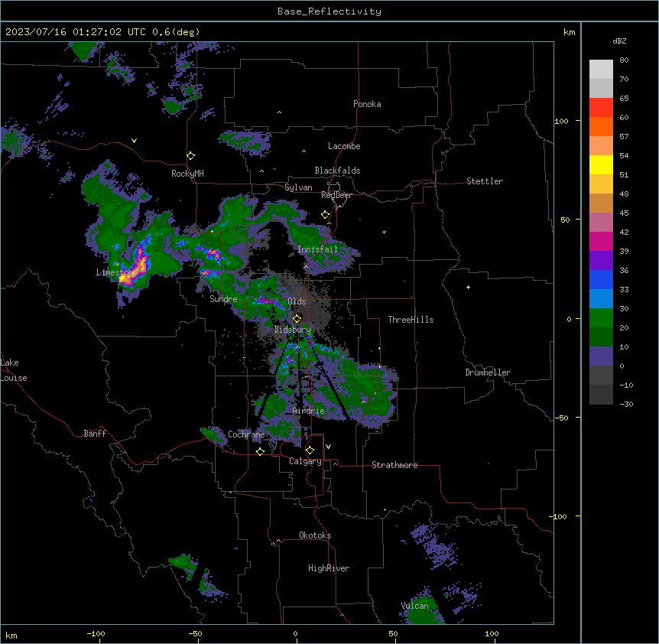Click the HighRiver town label
Screen dimensions: 659x644
pos(329,568)
